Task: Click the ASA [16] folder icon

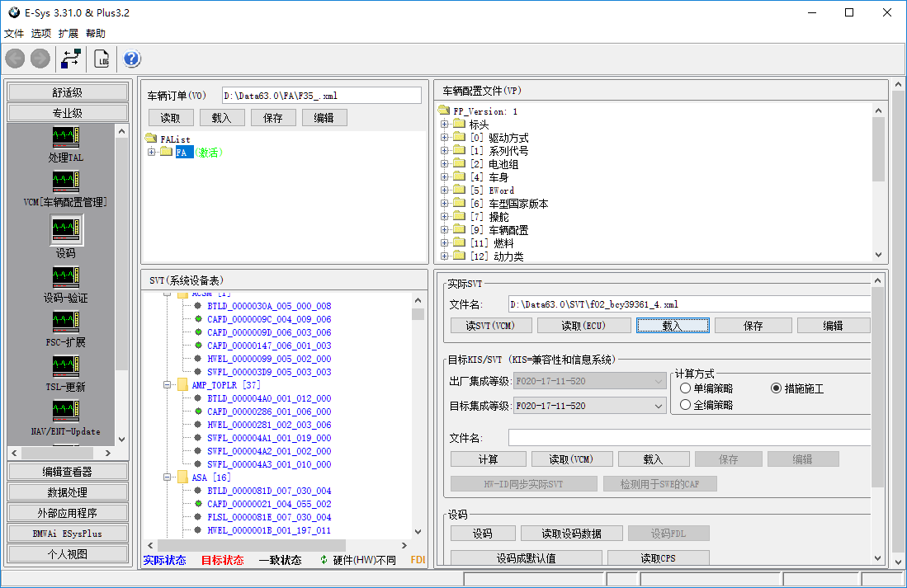Action: click(x=182, y=477)
